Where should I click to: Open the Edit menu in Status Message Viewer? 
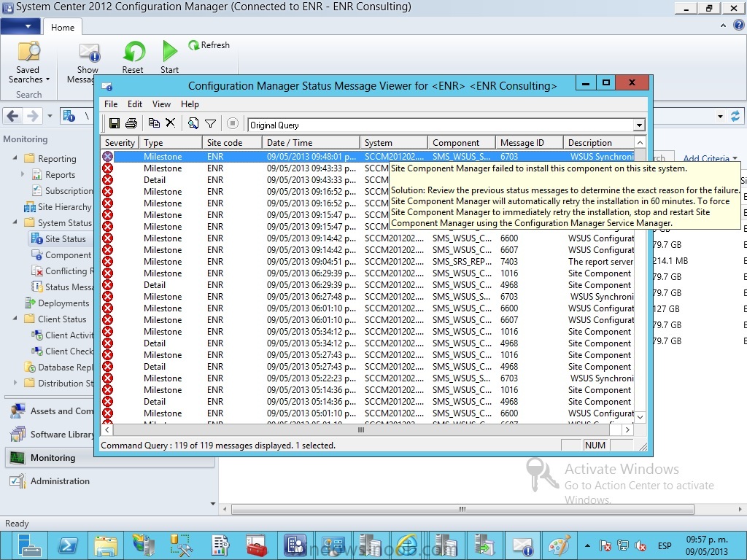135,104
